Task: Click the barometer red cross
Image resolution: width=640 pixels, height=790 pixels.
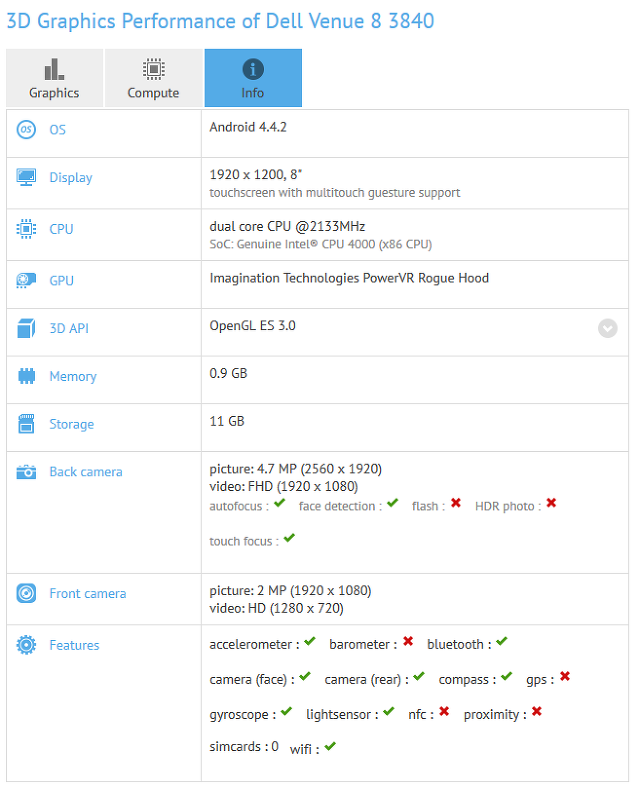Action: (408, 641)
